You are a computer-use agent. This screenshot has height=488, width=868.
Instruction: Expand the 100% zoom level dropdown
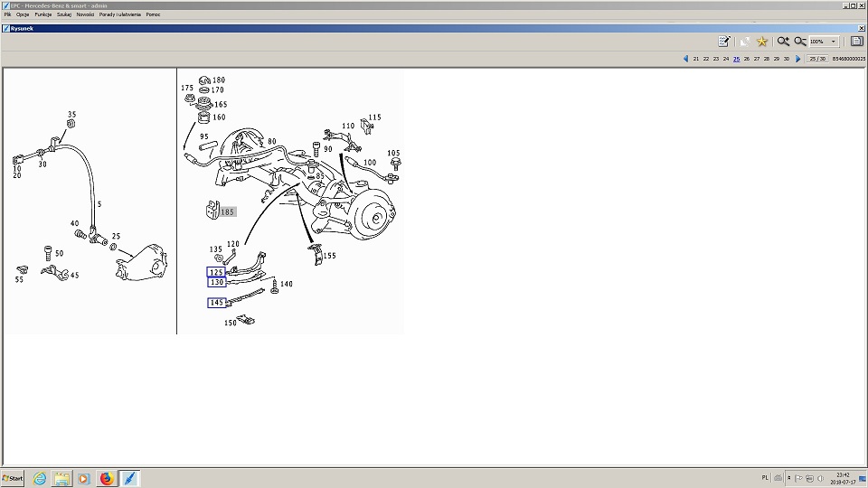(x=834, y=42)
